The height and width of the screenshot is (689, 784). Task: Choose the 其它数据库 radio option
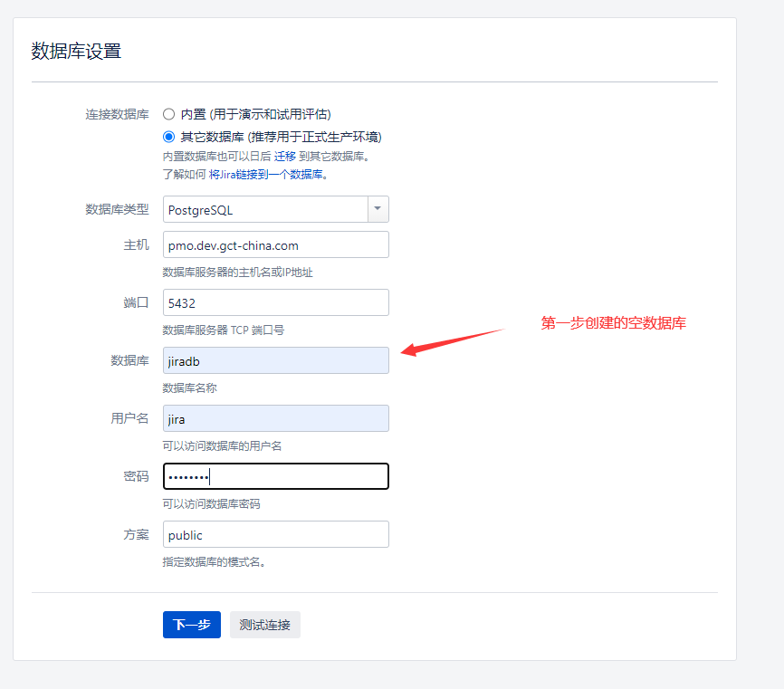pos(168,137)
